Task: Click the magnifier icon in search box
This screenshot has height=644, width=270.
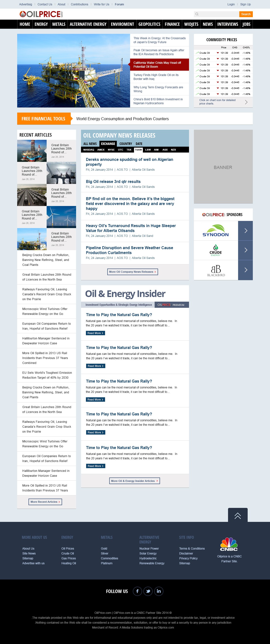Action: click(x=197, y=14)
